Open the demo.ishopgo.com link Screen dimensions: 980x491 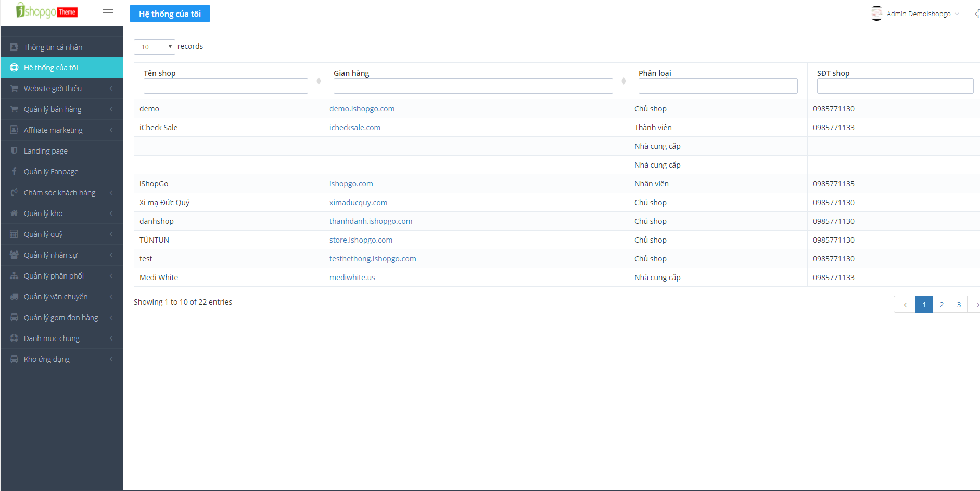[362, 109]
